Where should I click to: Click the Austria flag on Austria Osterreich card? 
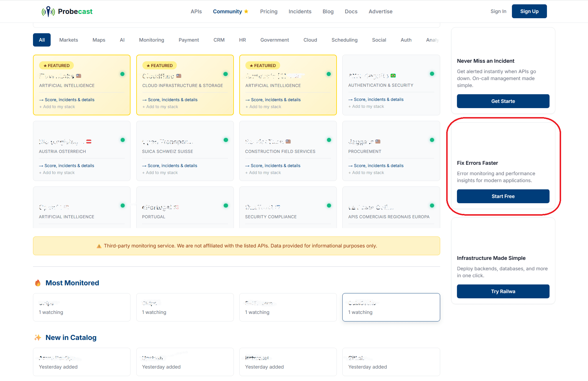tap(89, 142)
